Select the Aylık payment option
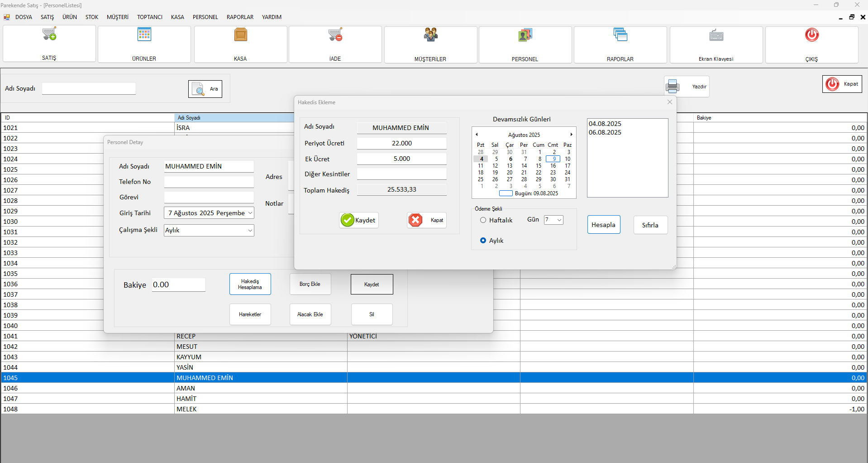 (483, 241)
